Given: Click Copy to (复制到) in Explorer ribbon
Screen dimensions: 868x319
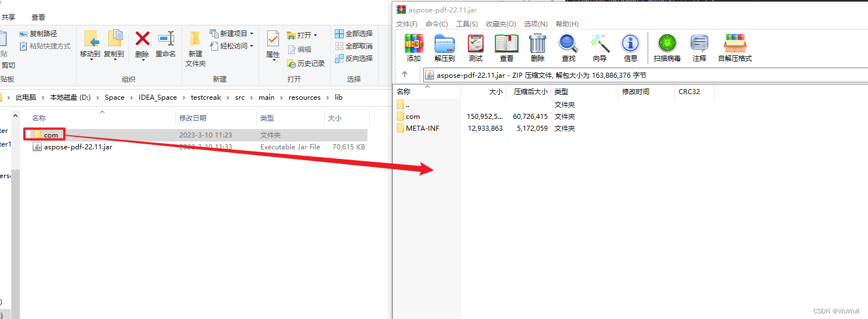Looking at the screenshot, I should [114, 45].
